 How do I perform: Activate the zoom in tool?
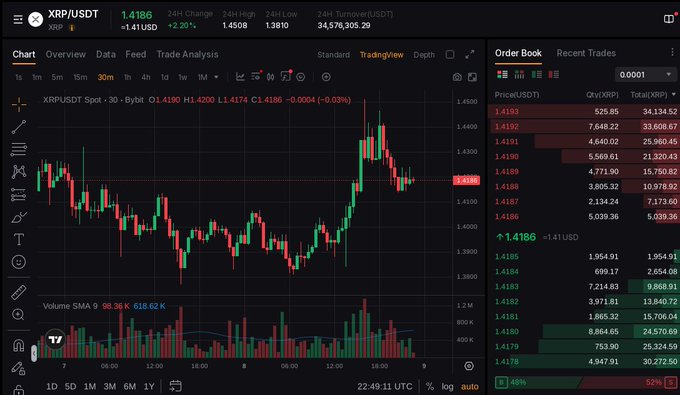tap(19, 314)
